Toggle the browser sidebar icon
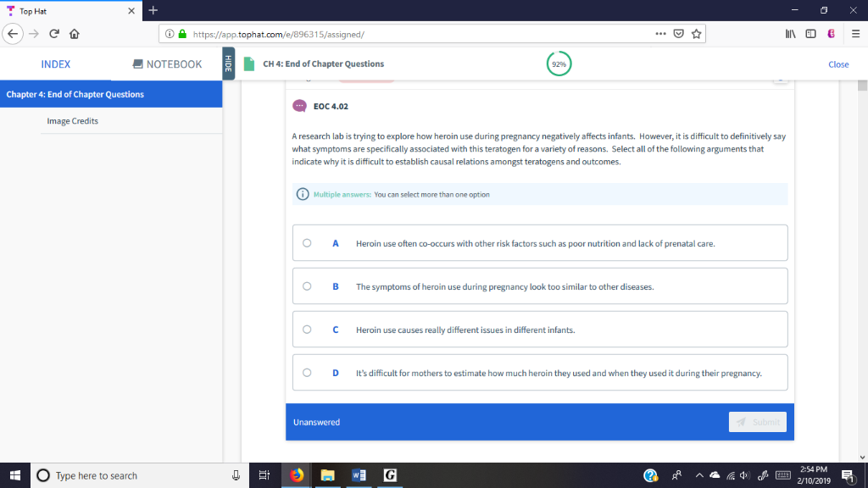868x488 pixels. pyautogui.click(x=811, y=34)
